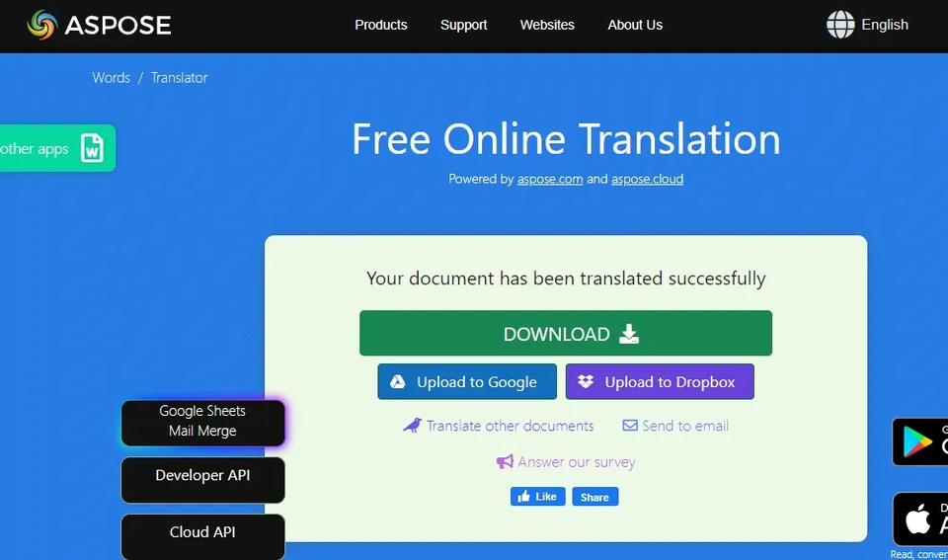Click the Word document icon in other apps

pyautogui.click(x=92, y=148)
